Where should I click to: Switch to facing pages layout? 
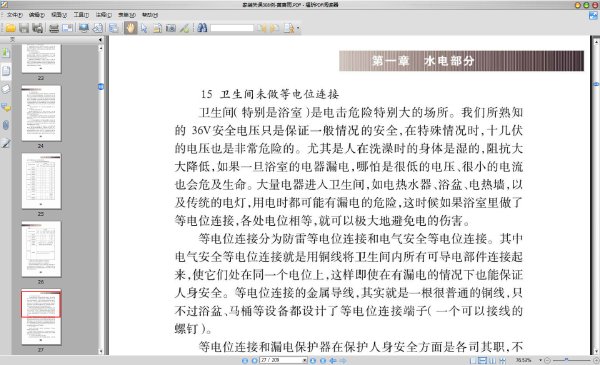492,360
